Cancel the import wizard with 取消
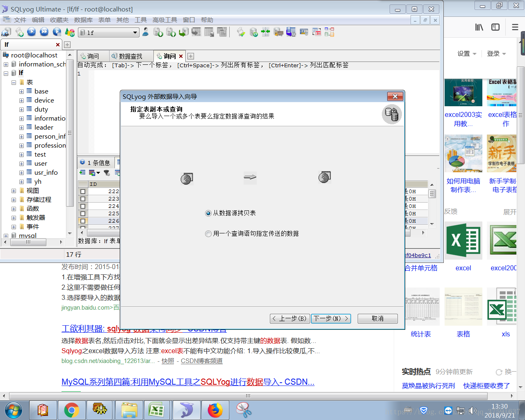The width and height of the screenshot is (525, 420). tap(377, 318)
